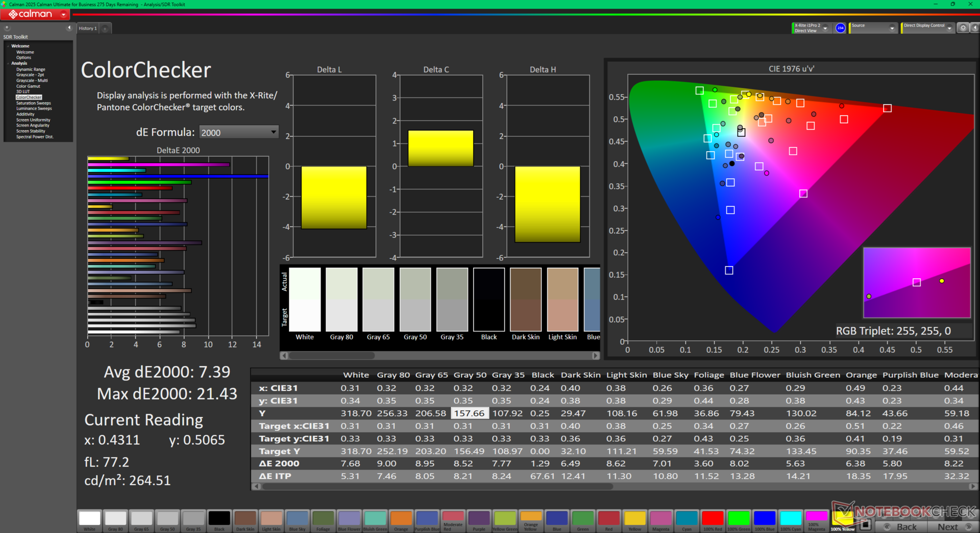Click the round button above SDR Toolkit
Viewport: 980px width, 533px height.
(x=7, y=28)
